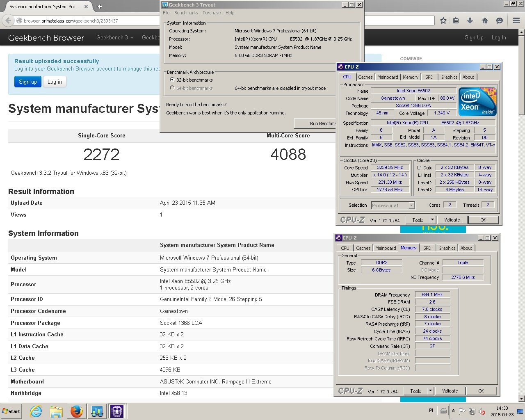This screenshot has height=420, width=525.
Task: Open the Purchase menu
Action: (212, 13)
